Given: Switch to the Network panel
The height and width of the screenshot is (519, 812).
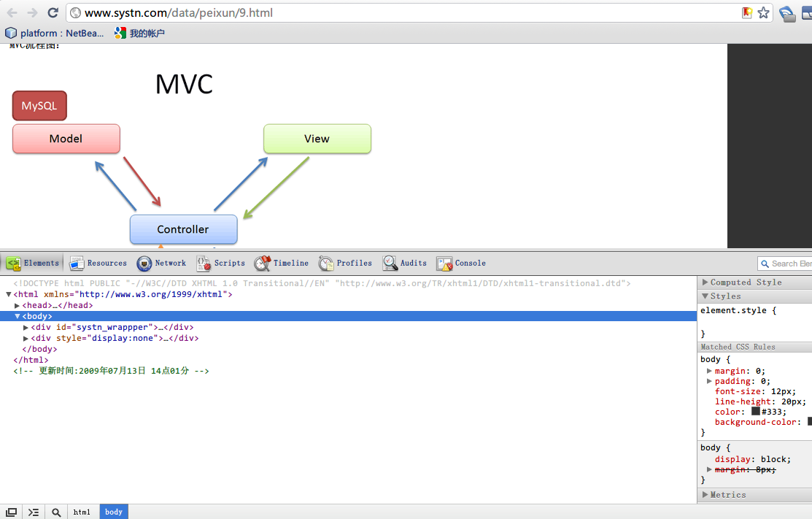Looking at the screenshot, I should point(161,264).
